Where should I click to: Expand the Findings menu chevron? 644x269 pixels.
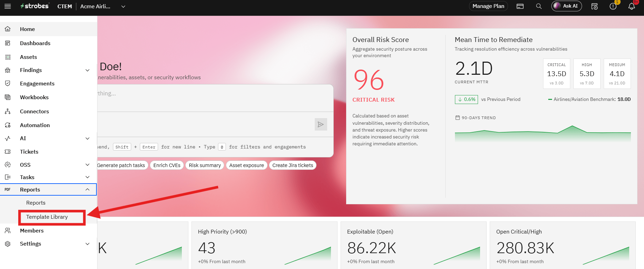pos(87,70)
